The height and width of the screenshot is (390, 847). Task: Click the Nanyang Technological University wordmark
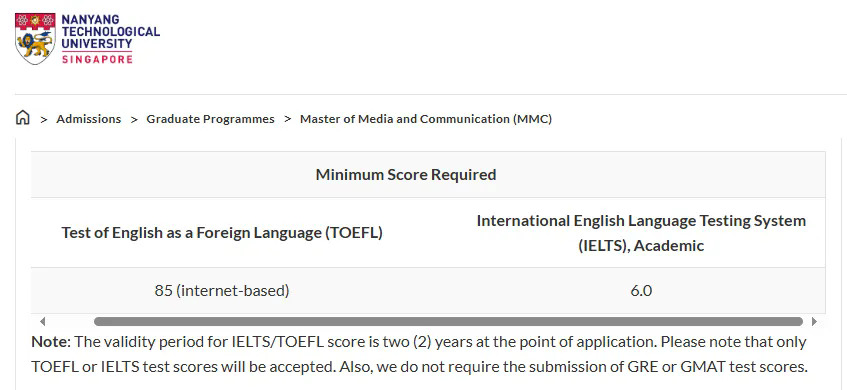point(111,32)
